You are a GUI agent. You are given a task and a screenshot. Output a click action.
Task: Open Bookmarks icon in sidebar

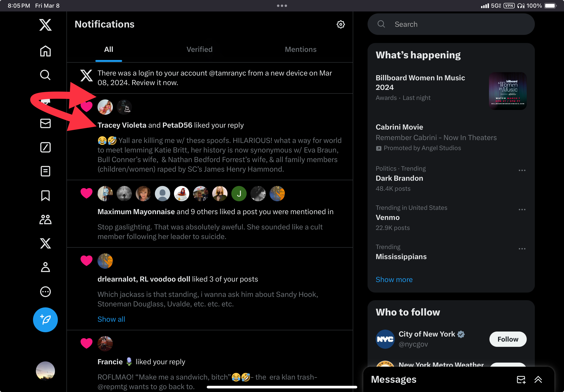pyautogui.click(x=45, y=196)
